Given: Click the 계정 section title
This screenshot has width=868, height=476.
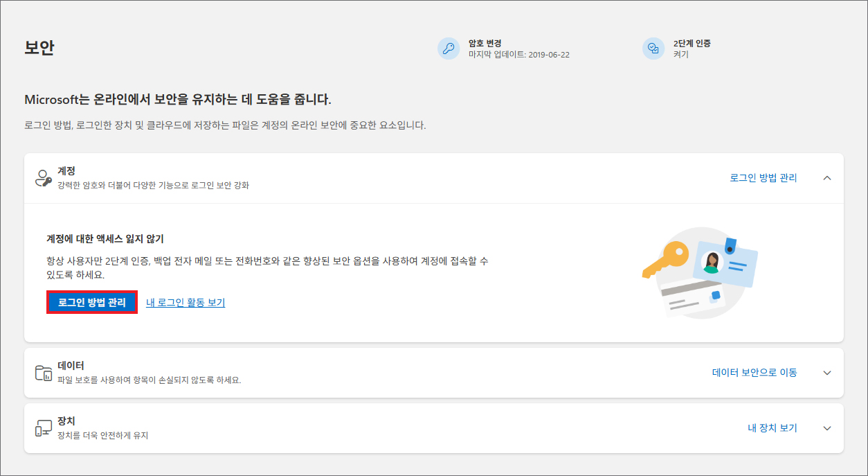Looking at the screenshot, I should click(x=66, y=170).
